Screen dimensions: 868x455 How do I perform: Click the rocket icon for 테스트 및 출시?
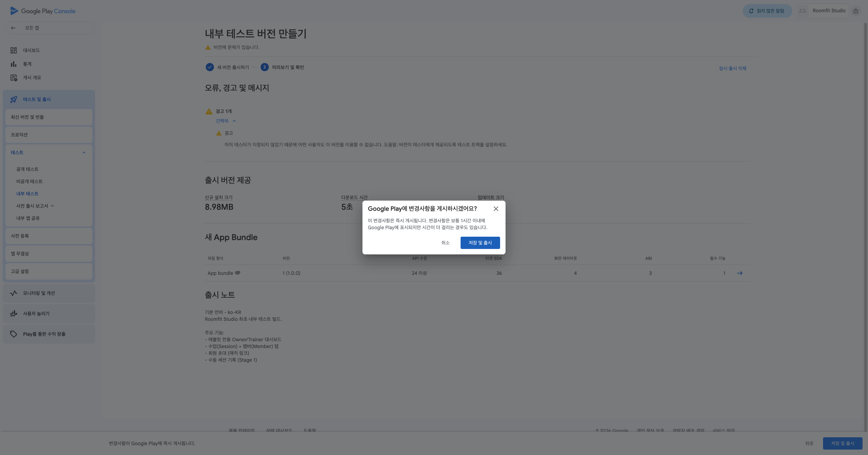[14, 99]
